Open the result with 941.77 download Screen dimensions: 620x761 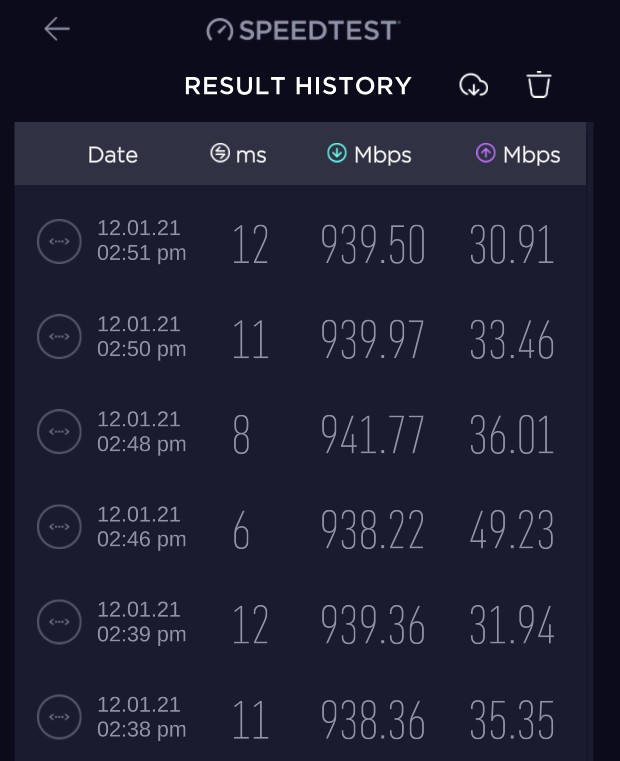[300, 431]
